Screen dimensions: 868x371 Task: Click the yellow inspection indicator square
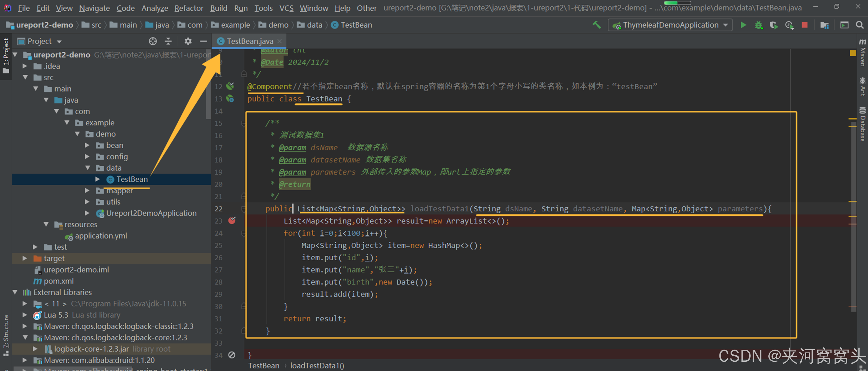coord(852,53)
